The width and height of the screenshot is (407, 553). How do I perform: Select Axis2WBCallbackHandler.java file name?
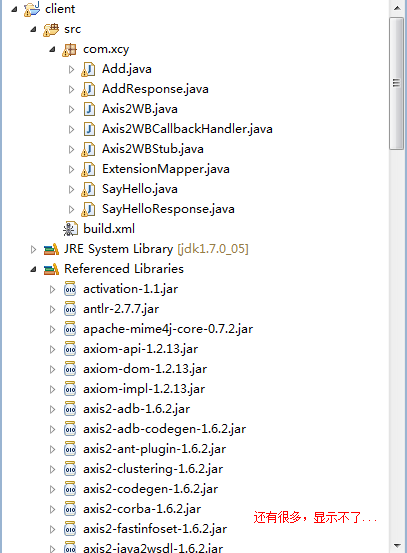coord(187,129)
